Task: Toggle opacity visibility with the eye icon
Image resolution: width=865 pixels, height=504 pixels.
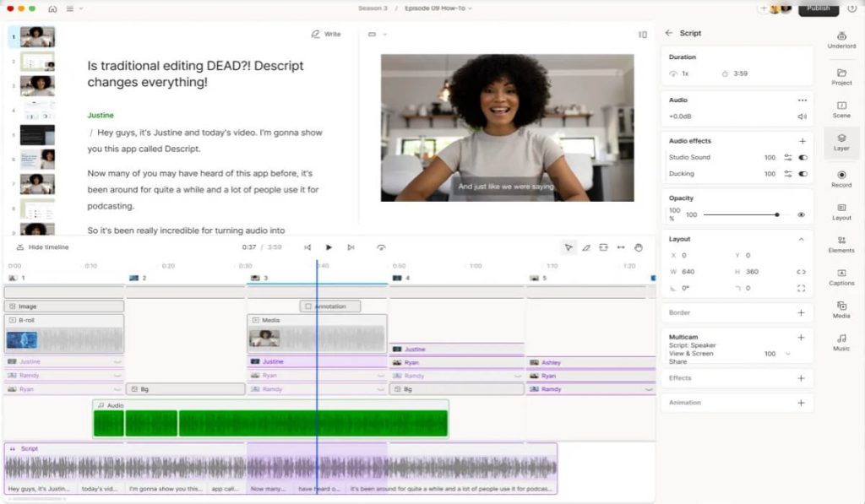Action: tap(803, 214)
